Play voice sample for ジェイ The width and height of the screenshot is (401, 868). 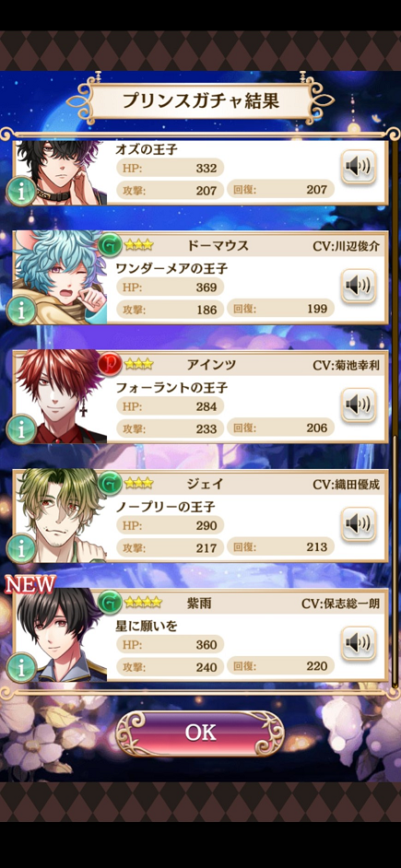coord(359,523)
